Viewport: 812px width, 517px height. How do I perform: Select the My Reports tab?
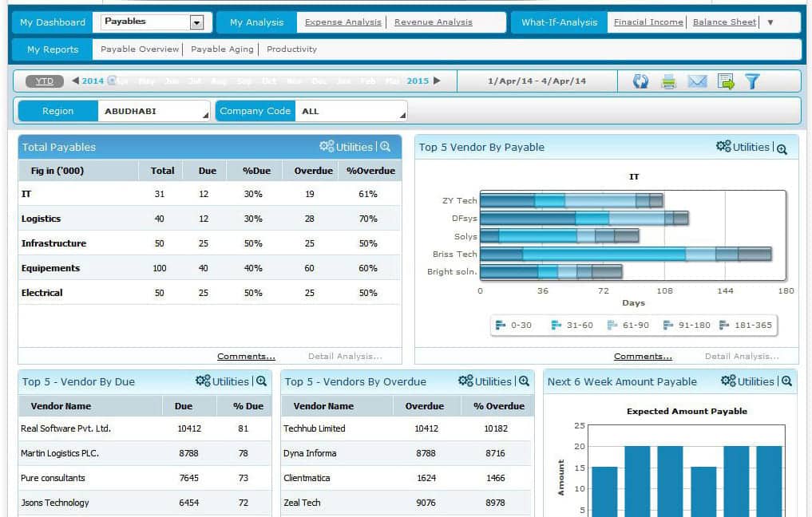[53, 49]
